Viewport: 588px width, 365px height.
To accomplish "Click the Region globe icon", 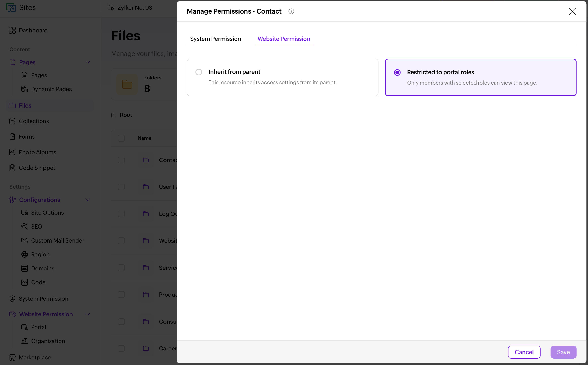I will click(24, 254).
